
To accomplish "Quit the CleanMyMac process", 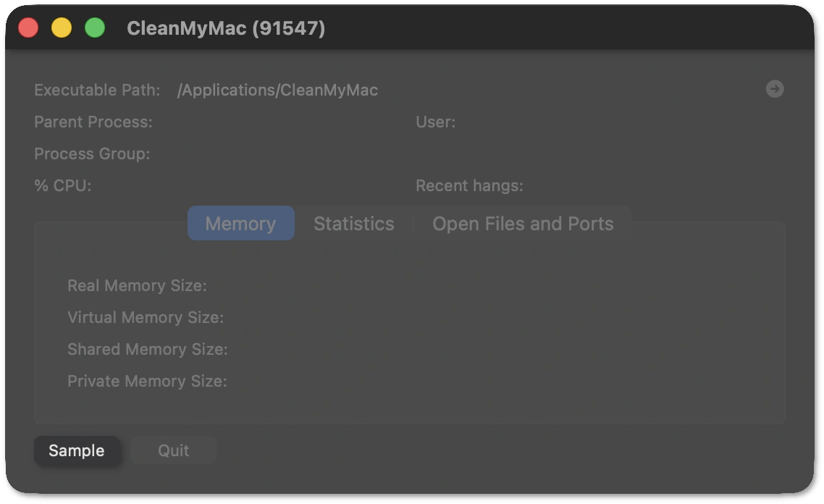I will (174, 450).
